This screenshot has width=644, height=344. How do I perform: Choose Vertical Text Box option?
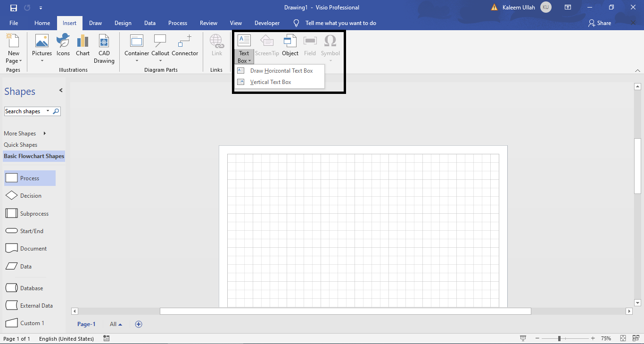(x=271, y=82)
